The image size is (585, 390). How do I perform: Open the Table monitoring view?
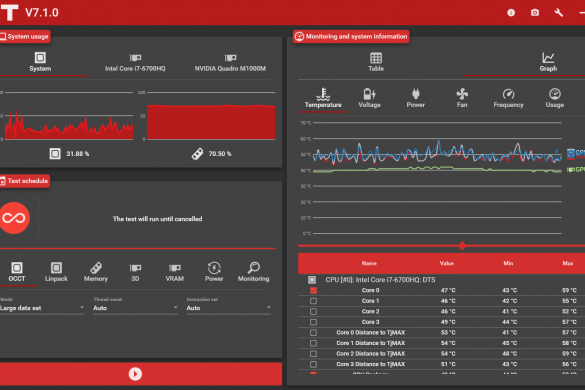[x=376, y=62]
